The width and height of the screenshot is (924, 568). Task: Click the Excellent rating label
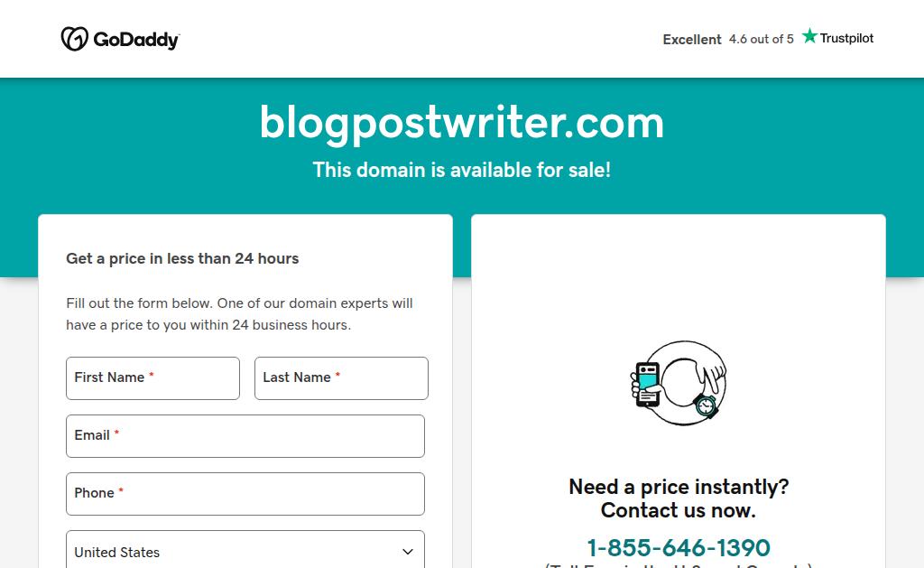pyautogui.click(x=692, y=40)
